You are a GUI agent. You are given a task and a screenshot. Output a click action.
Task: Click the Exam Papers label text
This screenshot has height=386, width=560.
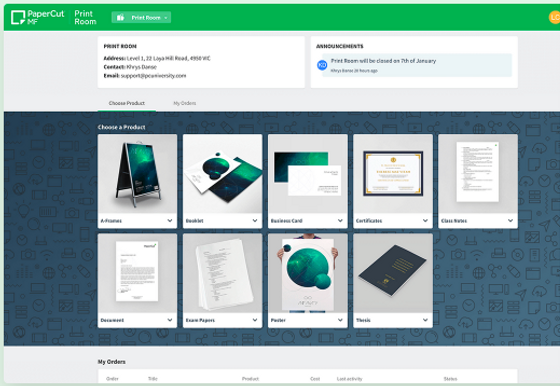200,320
